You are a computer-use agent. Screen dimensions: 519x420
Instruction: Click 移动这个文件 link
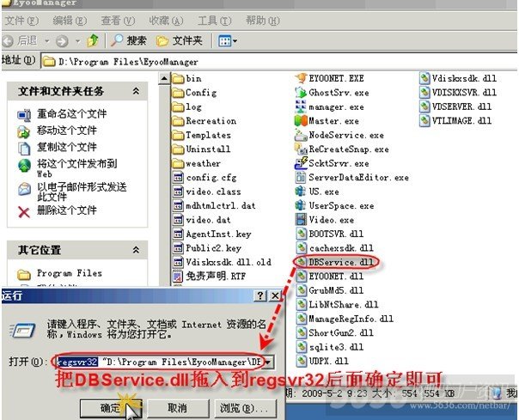[66, 131]
